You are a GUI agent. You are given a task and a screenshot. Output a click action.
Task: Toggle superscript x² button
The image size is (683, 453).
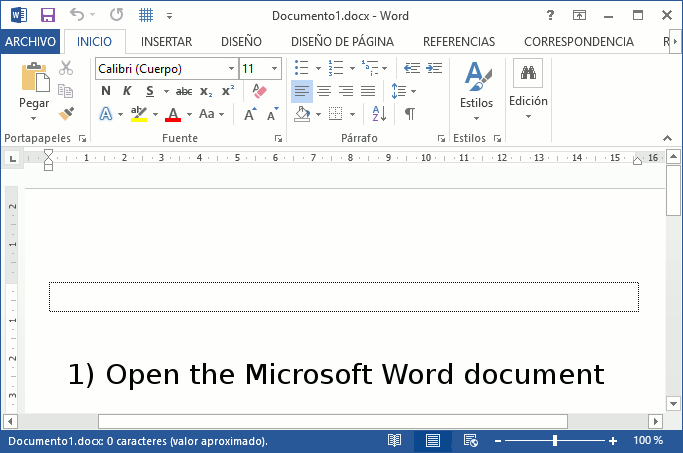click(x=228, y=91)
